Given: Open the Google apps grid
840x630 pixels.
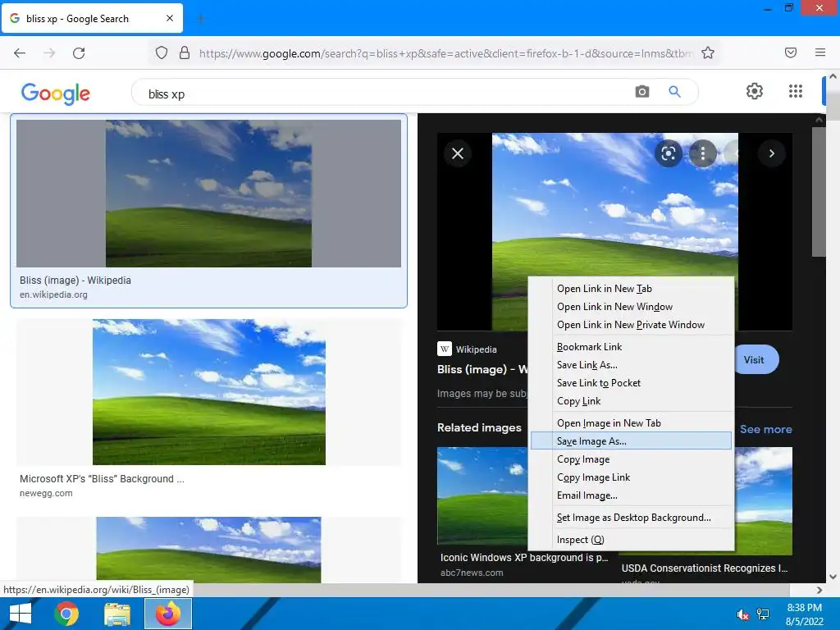Looking at the screenshot, I should 796,91.
